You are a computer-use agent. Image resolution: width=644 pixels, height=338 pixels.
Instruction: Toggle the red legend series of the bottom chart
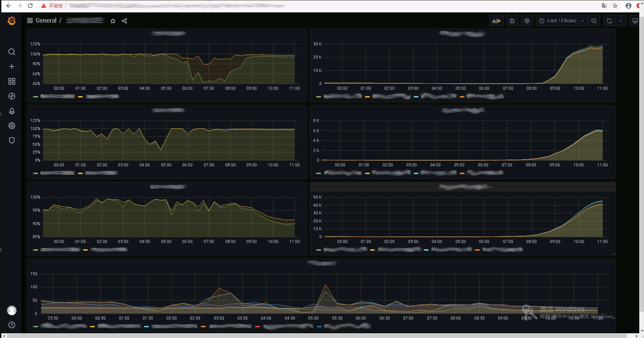(x=284, y=326)
